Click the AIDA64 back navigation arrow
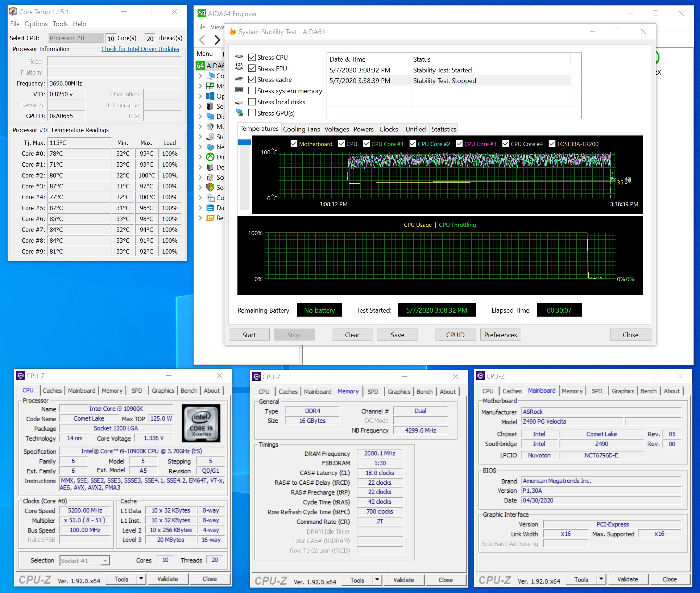 [x=202, y=39]
